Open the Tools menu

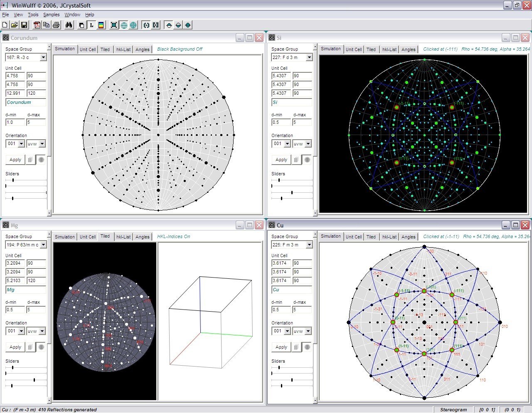(33, 15)
